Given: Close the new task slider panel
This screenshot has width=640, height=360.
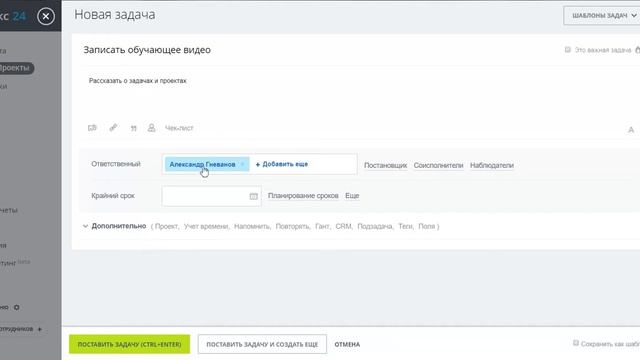Looking at the screenshot, I should 46,16.
